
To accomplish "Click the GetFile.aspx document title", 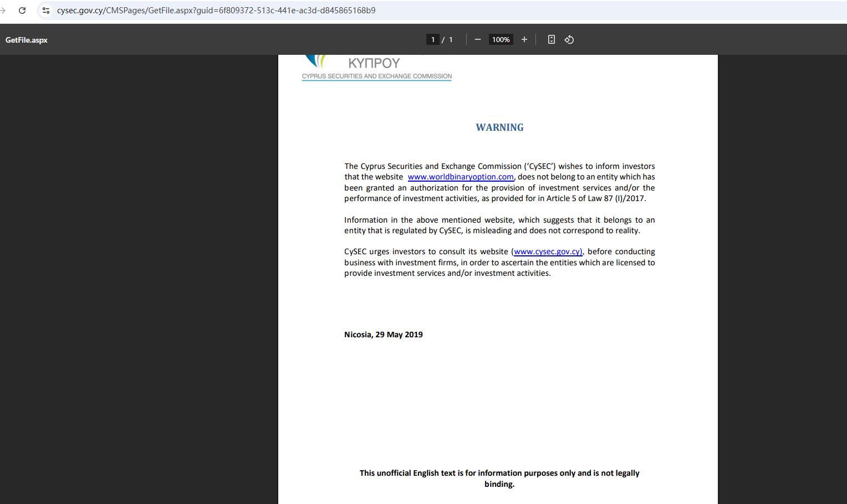I will [x=27, y=40].
